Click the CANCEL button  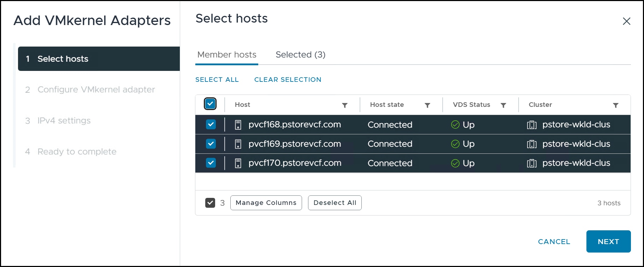click(x=554, y=242)
